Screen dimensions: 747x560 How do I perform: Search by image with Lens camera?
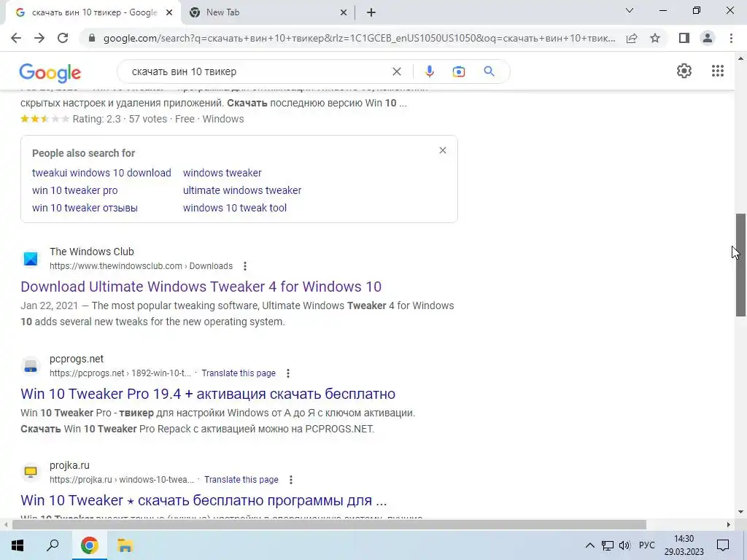coord(459,71)
